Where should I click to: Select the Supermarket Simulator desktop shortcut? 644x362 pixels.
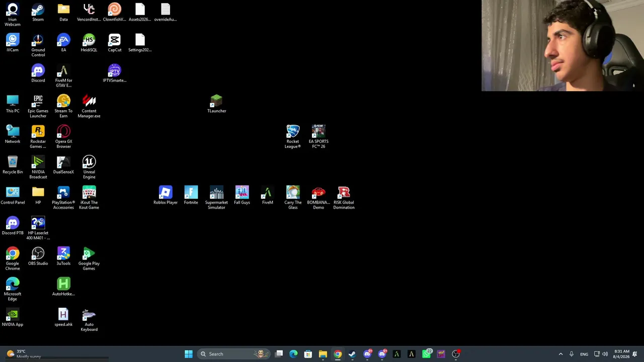point(216,198)
